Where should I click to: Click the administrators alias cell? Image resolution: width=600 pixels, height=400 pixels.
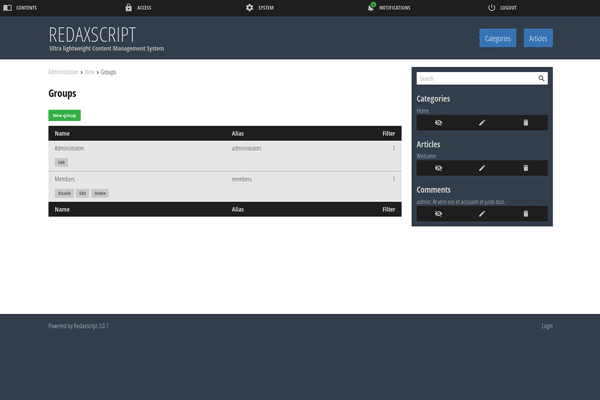pos(246,148)
